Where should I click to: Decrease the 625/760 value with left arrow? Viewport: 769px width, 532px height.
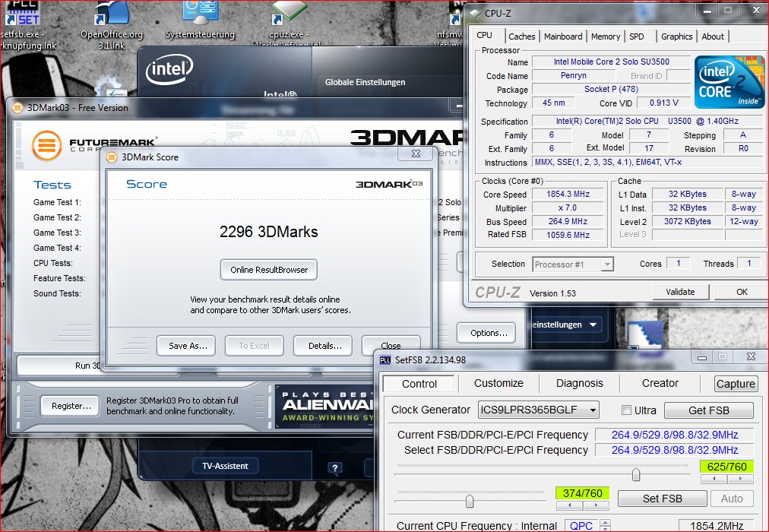pyautogui.click(x=714, y=479)
